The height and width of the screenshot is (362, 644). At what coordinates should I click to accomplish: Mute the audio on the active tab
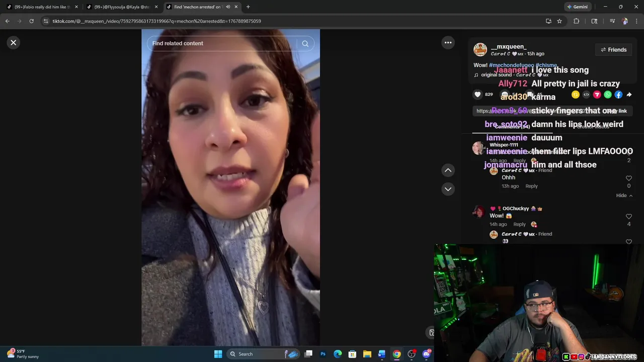point(228,7)
